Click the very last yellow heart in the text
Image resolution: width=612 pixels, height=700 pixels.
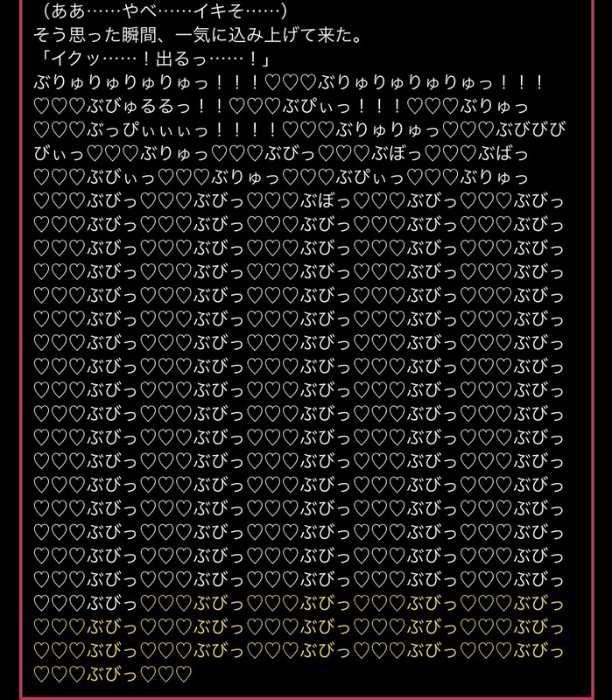point(184,674)
